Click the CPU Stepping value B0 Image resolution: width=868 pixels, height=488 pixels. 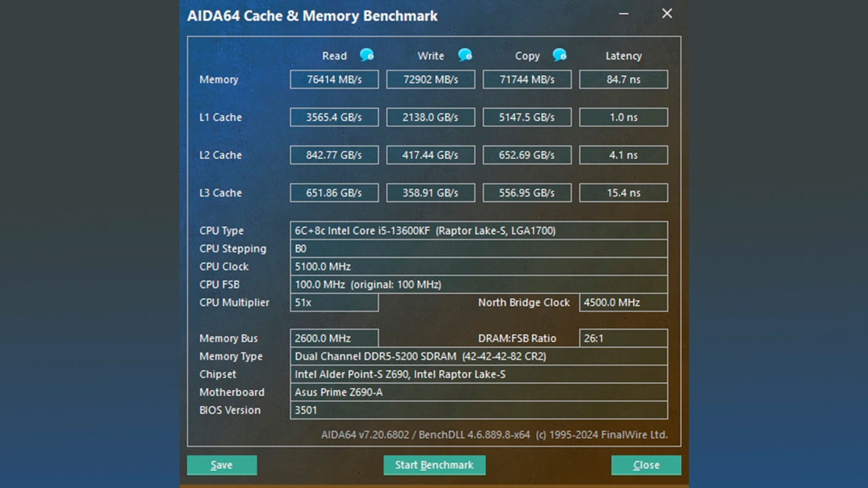pos(479,248)
